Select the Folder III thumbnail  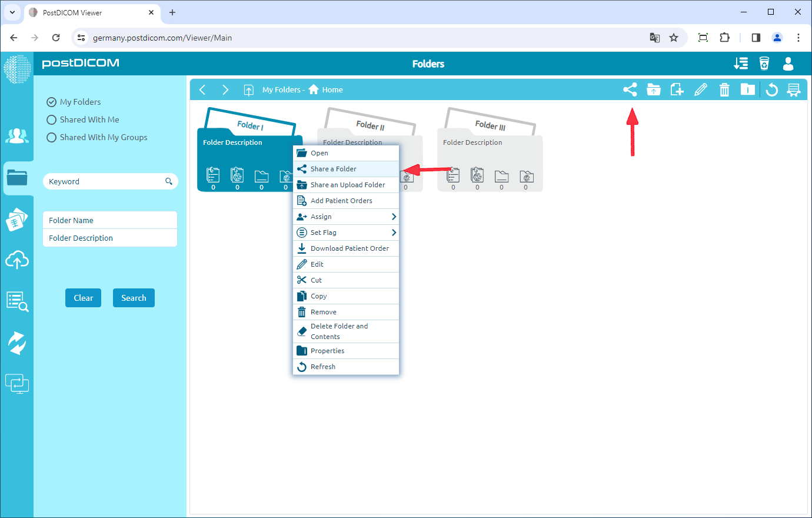tap(490, 150)
